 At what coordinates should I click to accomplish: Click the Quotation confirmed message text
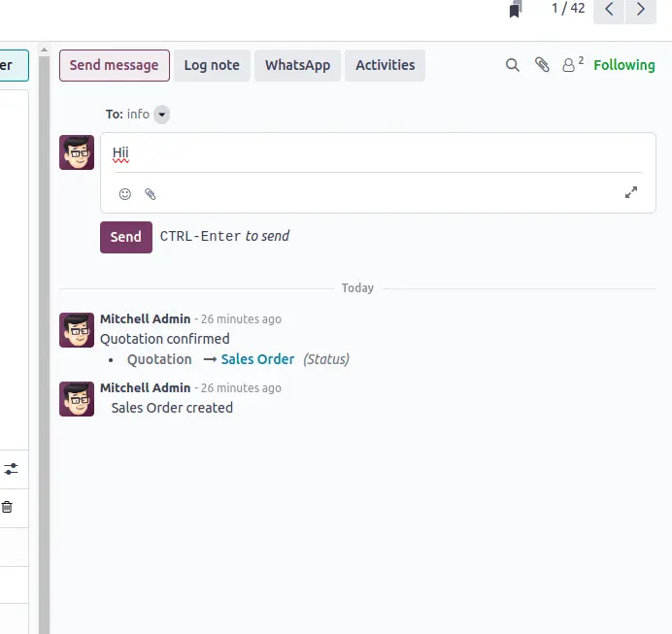click(165, 339)
